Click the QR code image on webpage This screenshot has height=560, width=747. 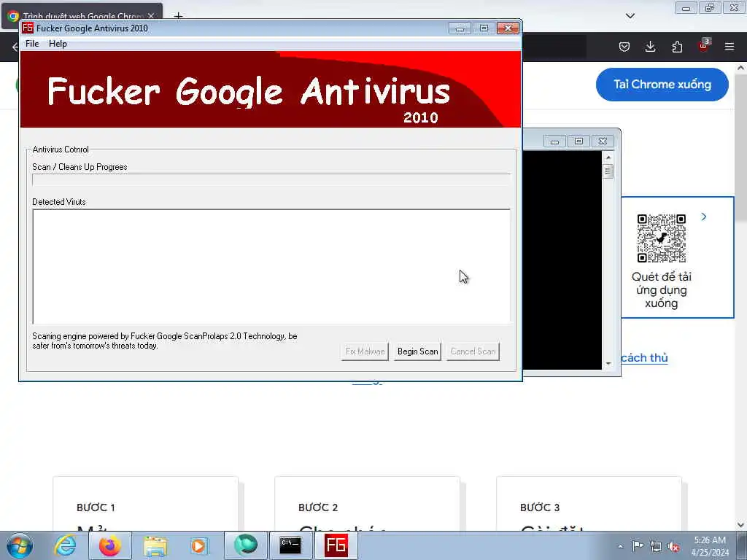pyautogui.click(x=661, y=238)
